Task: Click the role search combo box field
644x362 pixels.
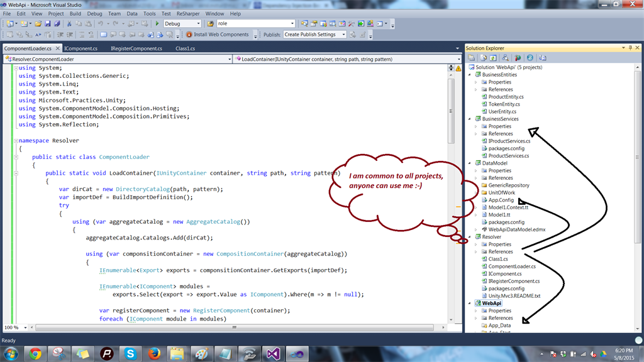Action: [x=252, y=24]
